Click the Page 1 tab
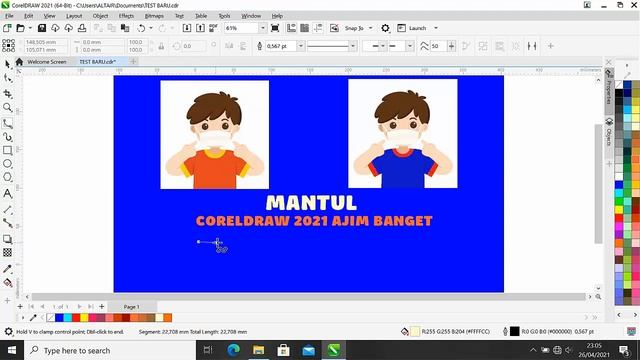Viewport: 640px width, 360px height. tap(131, 307)
